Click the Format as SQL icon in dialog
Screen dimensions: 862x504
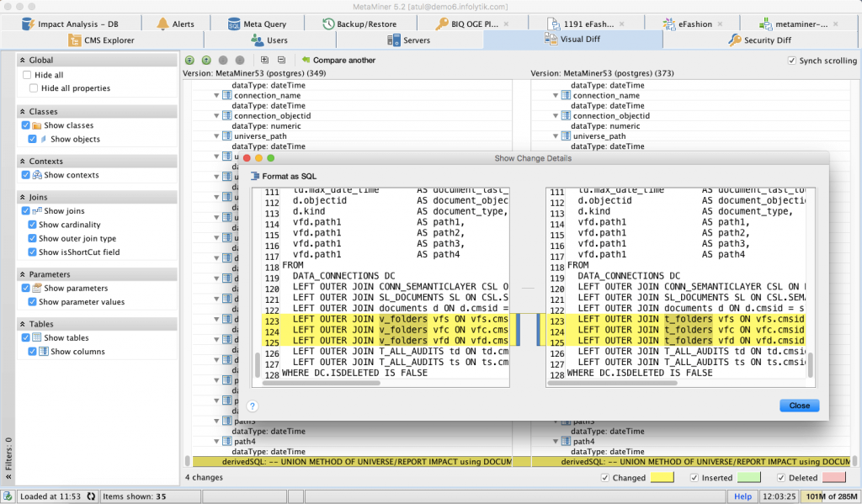[x=253, y=176]
